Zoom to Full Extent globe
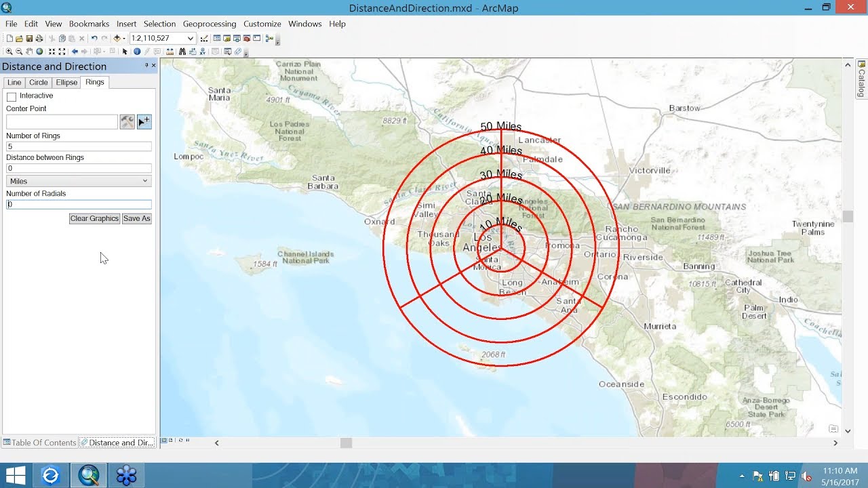This screenshot has height=488, width=868. pos(39,52)
